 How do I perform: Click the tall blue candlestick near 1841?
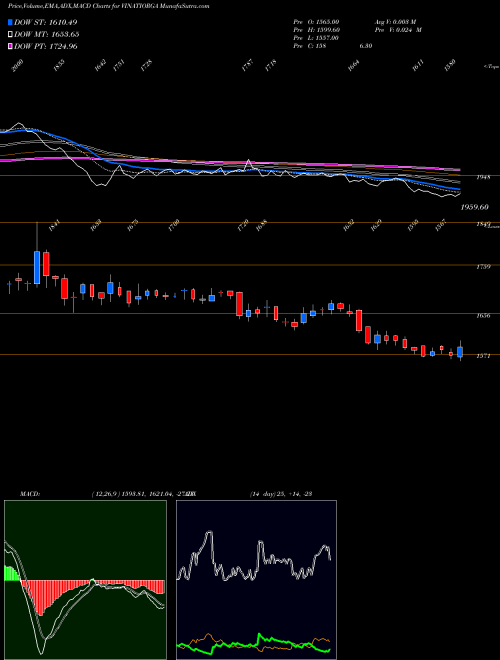(37, 267)
